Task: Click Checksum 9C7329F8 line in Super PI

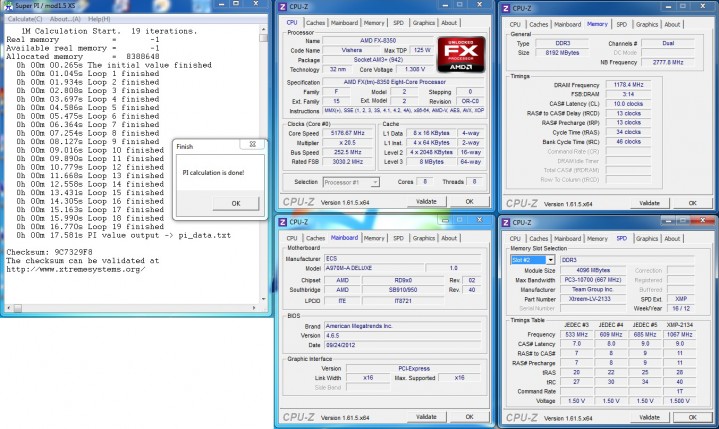Action: 50,252
